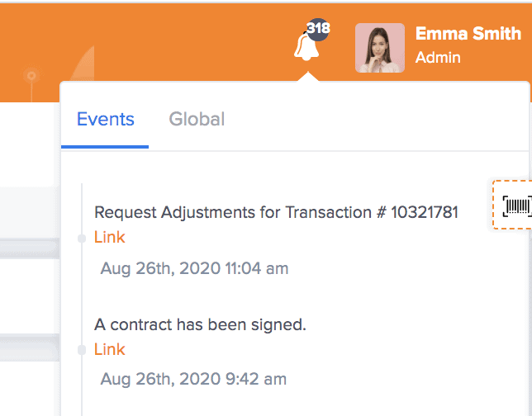The width and height of the screenshot is (532, 416).
Task: Click the translucent sail shape in header
Action: [83, 64]
